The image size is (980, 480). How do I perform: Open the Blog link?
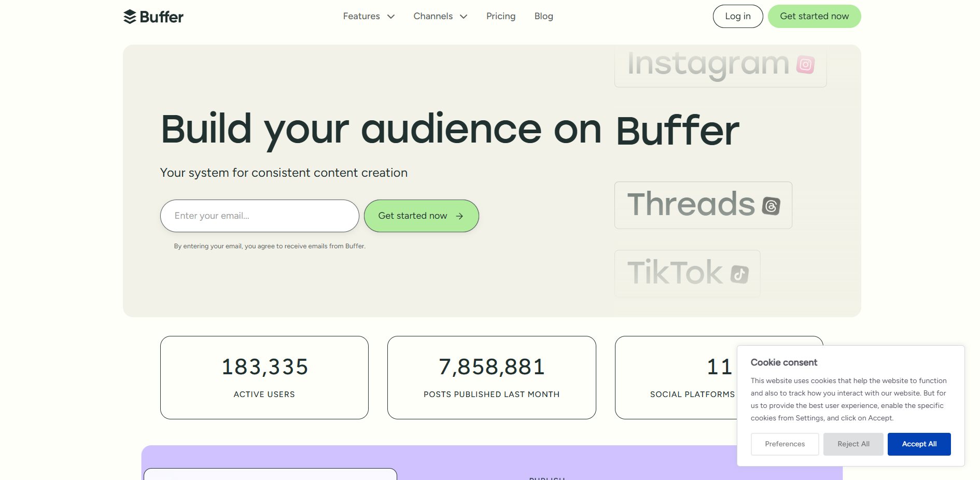point(543,16)
